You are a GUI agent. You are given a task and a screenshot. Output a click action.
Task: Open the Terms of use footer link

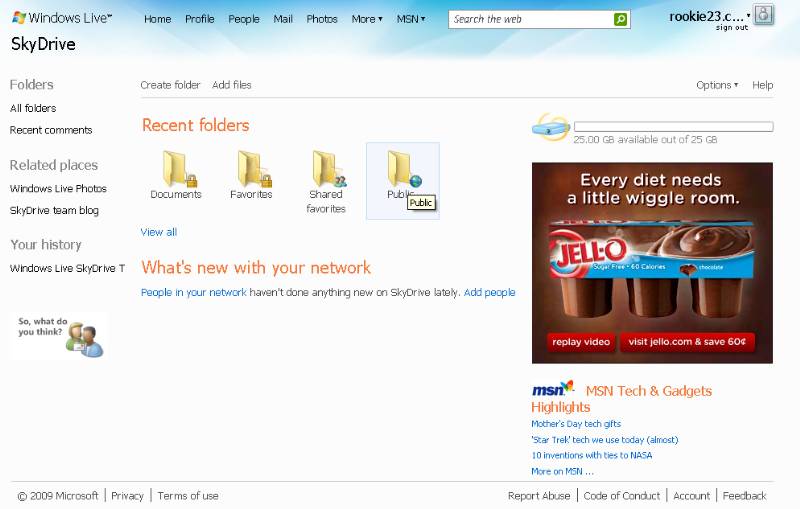point(188,496)
